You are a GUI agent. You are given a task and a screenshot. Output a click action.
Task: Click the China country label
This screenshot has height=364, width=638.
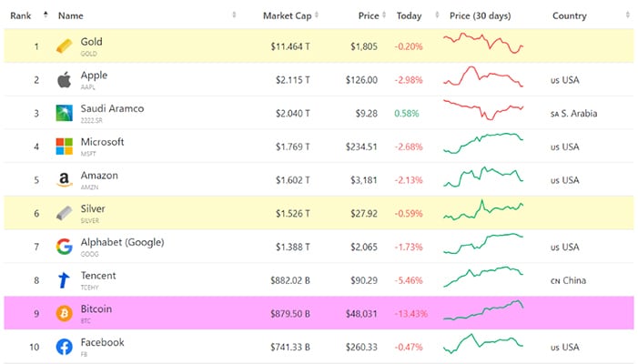click(x=568, y=280)
